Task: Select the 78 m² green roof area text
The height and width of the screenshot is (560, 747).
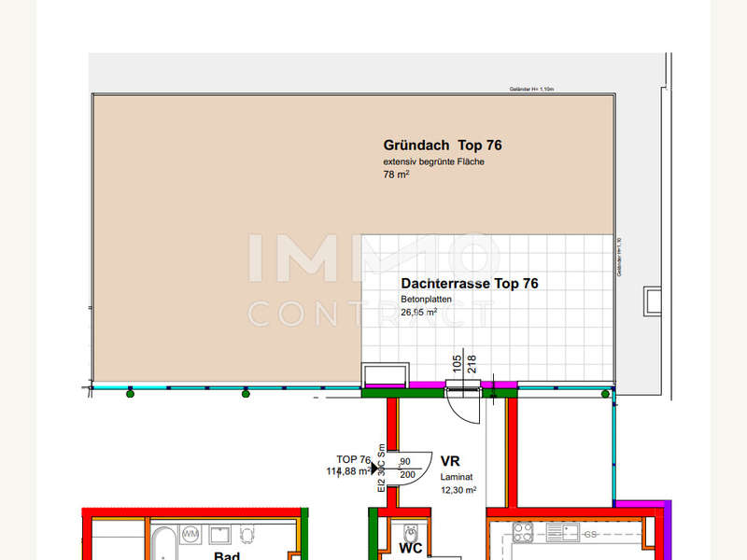Action: pos(397,175)
